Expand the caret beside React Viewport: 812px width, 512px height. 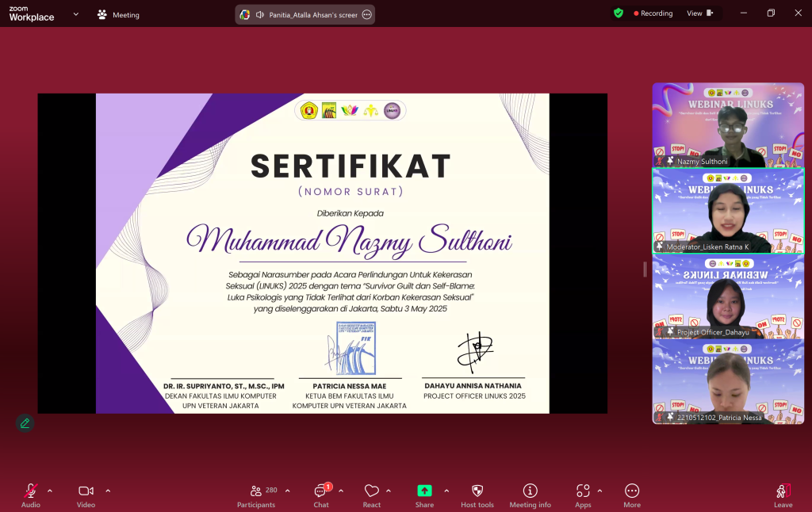tap(389, 491)
